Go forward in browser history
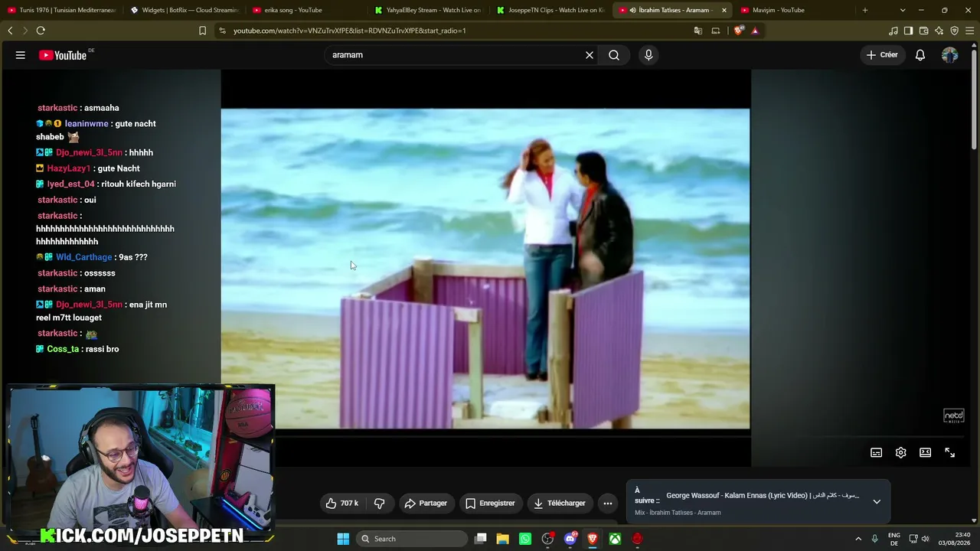980x551 pixels. pos(24,31)
